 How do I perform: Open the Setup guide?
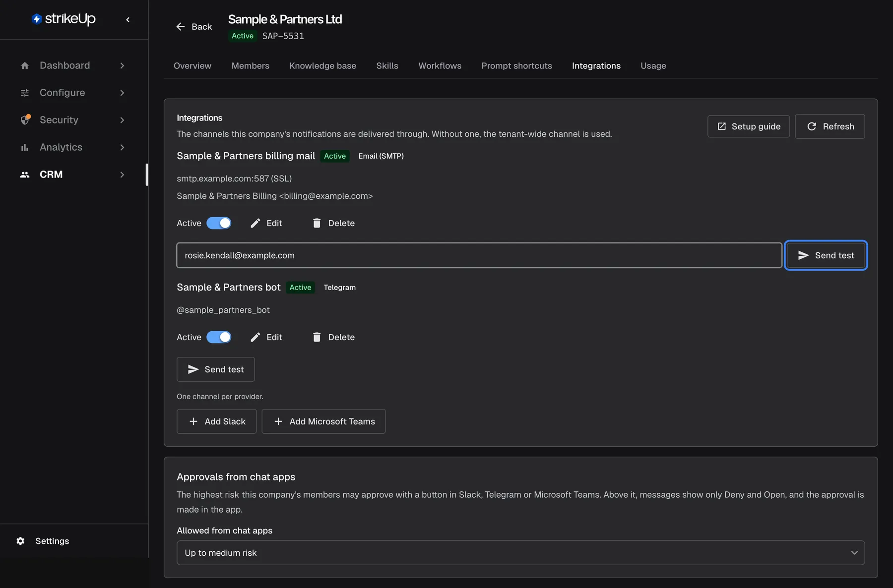(x=749, y=126)
